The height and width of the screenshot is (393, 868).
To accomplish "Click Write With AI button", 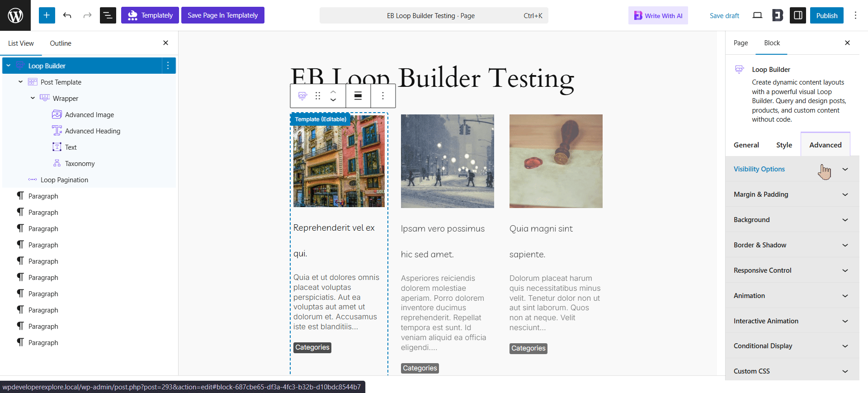I will pyautogui.click(x=658, y=15).
